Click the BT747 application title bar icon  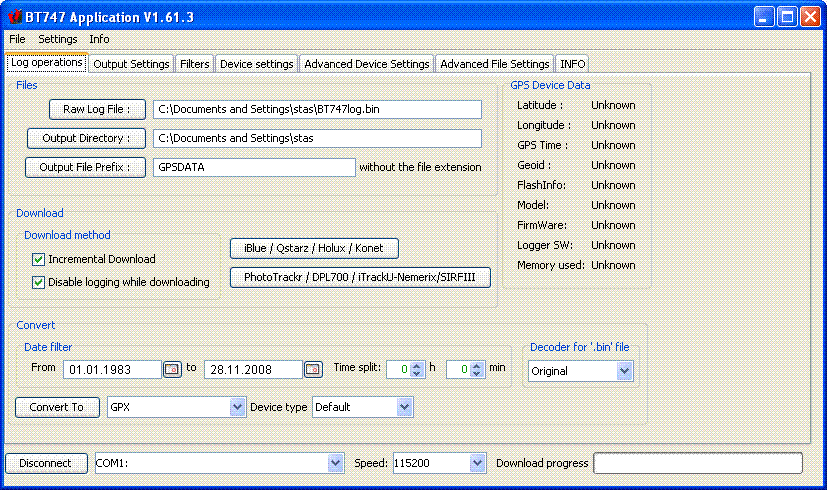[x=14, y=16]
